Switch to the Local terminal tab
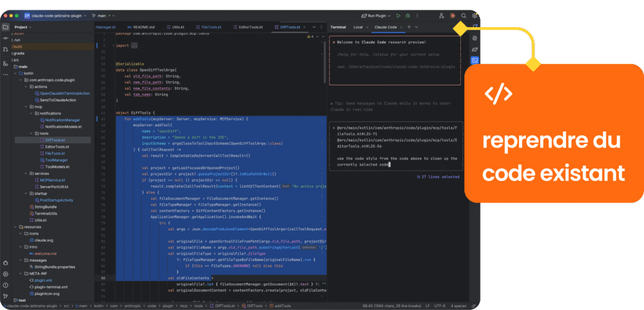This screenshot has width=644, height=310. point(358,27)
